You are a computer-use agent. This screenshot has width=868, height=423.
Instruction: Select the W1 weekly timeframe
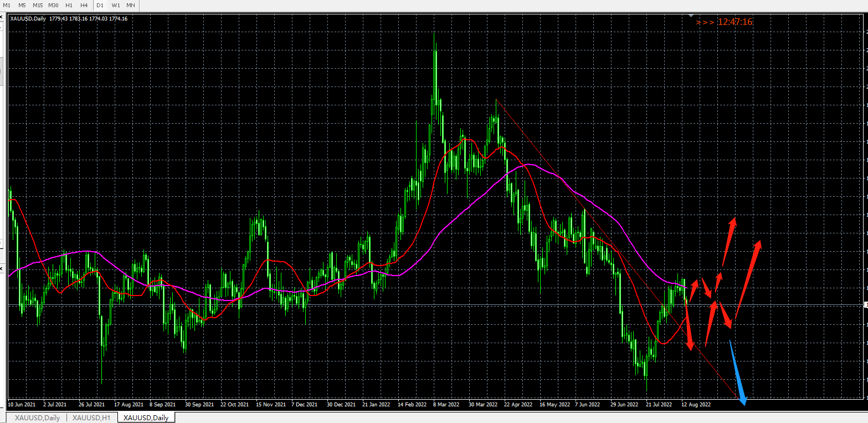(115, 5)
